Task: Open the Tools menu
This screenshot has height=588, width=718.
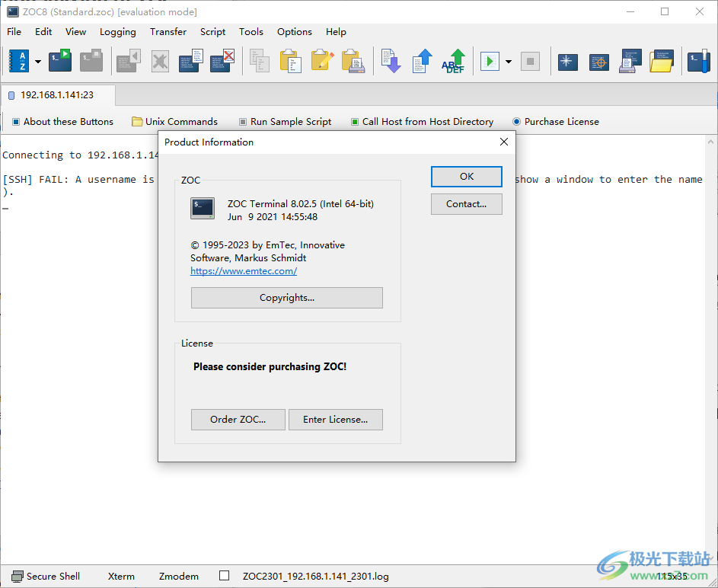Action: click(251, 31)
